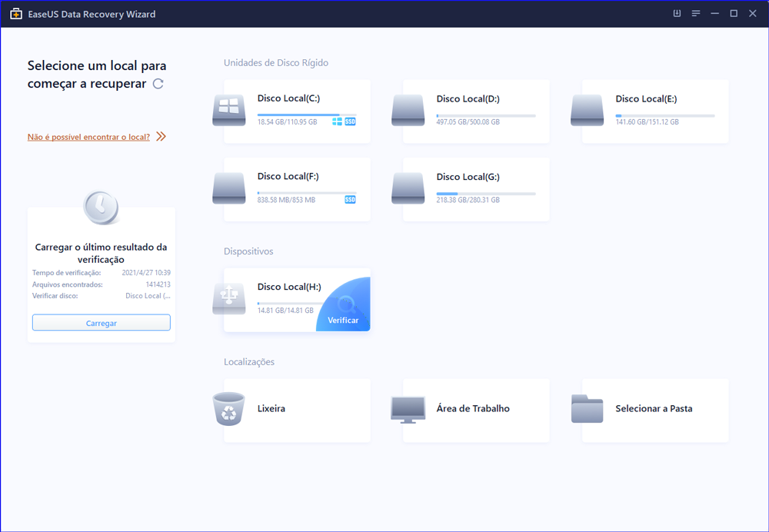
Task: Click the double-arrow icon next to the link
Action: coord(161,136)
